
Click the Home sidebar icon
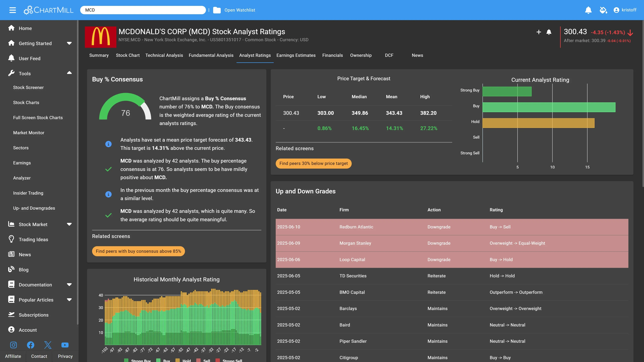(x=11, y=28)
